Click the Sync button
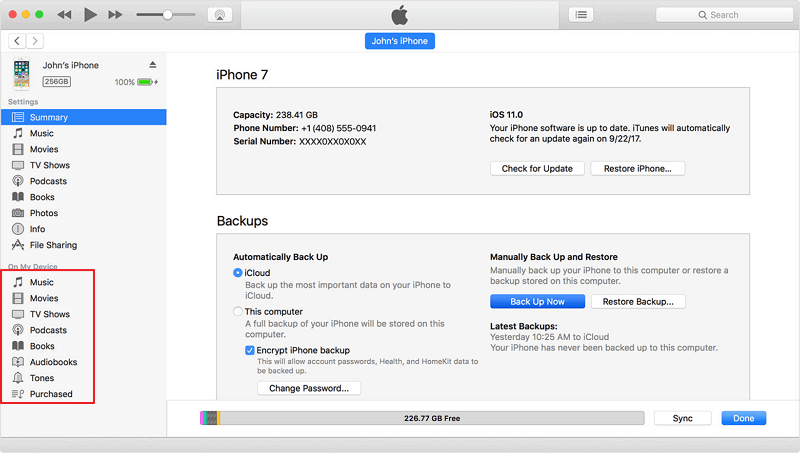This screenshot has width=800, height=453. [x=683, y=418]
